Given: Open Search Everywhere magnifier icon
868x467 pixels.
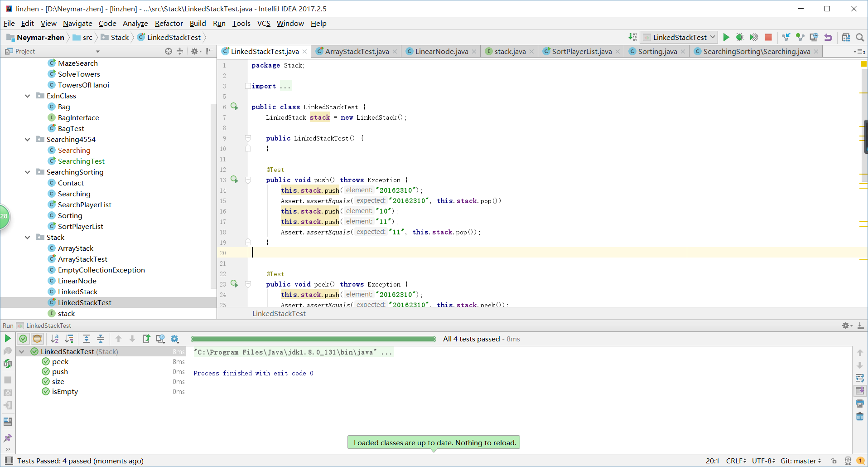Looking at the screenshot, I should click(860, 37).
